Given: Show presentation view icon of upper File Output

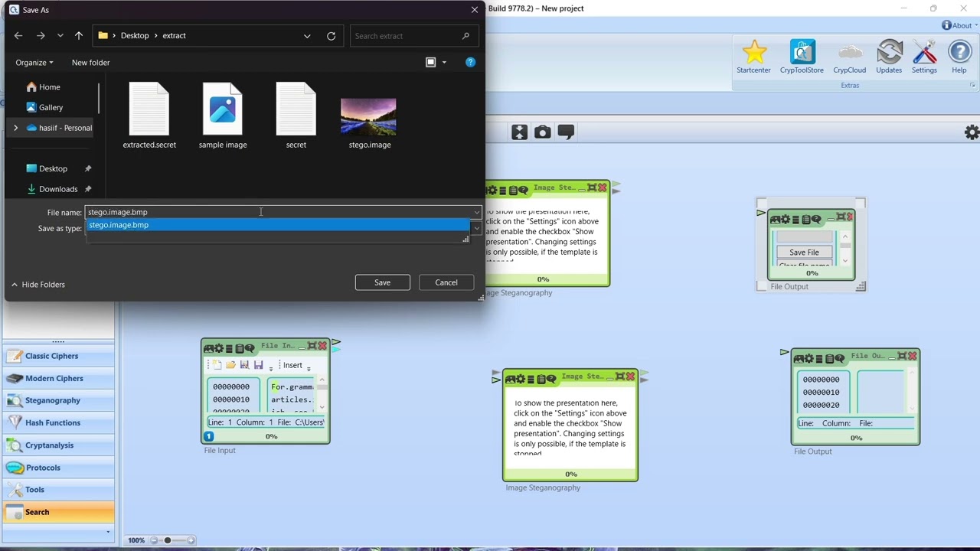Looking at the screenshot, I should [776, 220].
